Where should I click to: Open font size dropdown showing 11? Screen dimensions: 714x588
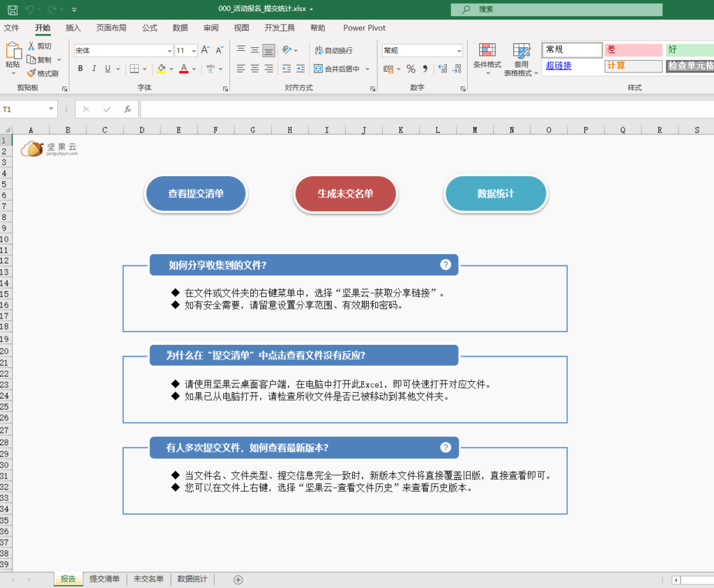click(194, 51)
